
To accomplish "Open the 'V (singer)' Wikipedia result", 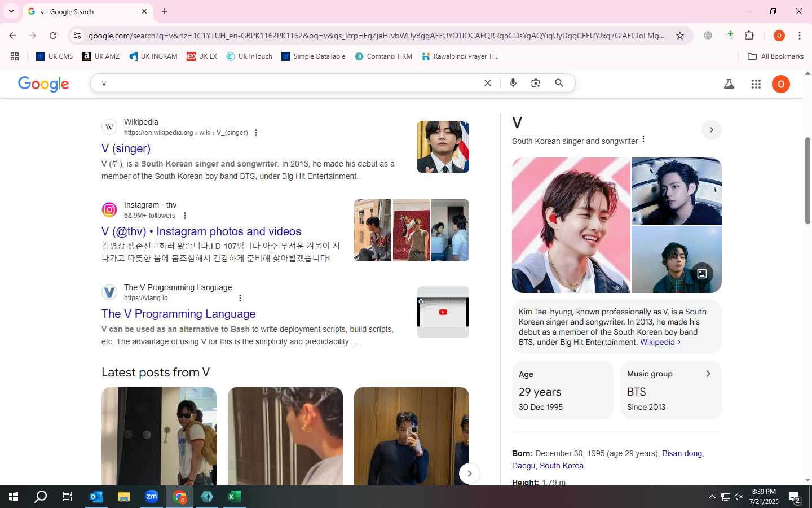I will pos(126,148).
